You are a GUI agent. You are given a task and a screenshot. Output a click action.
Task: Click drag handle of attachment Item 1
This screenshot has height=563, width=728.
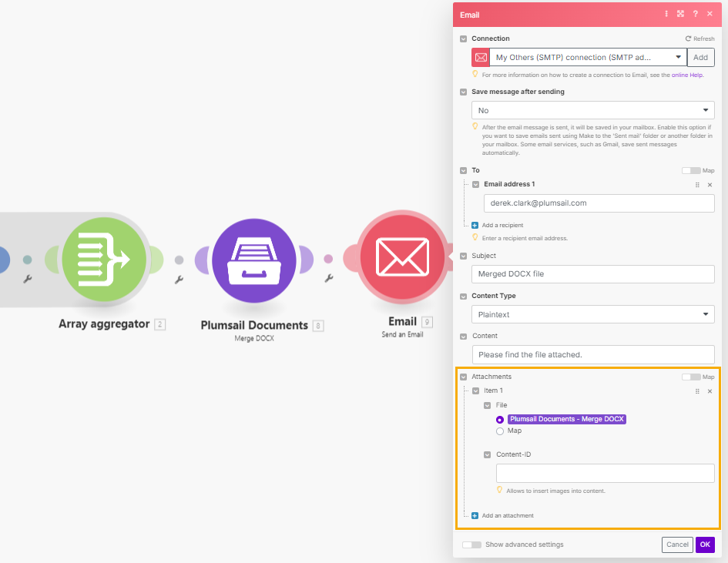point(697,391)
